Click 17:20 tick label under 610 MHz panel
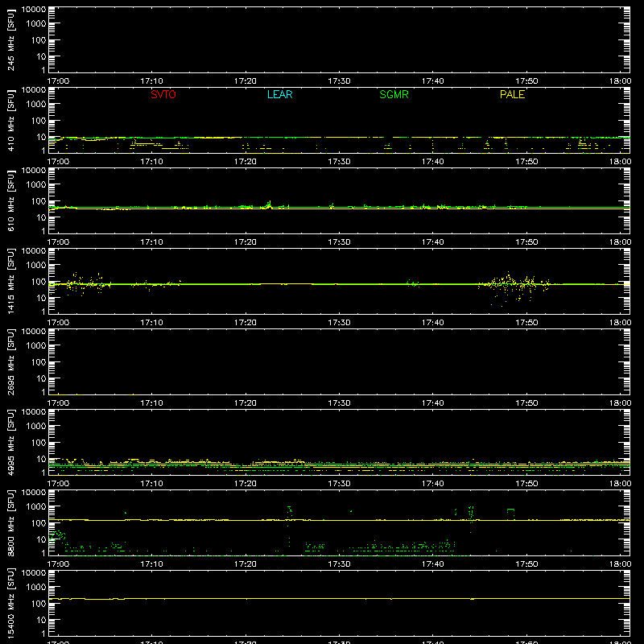 (x=246, y=242)
